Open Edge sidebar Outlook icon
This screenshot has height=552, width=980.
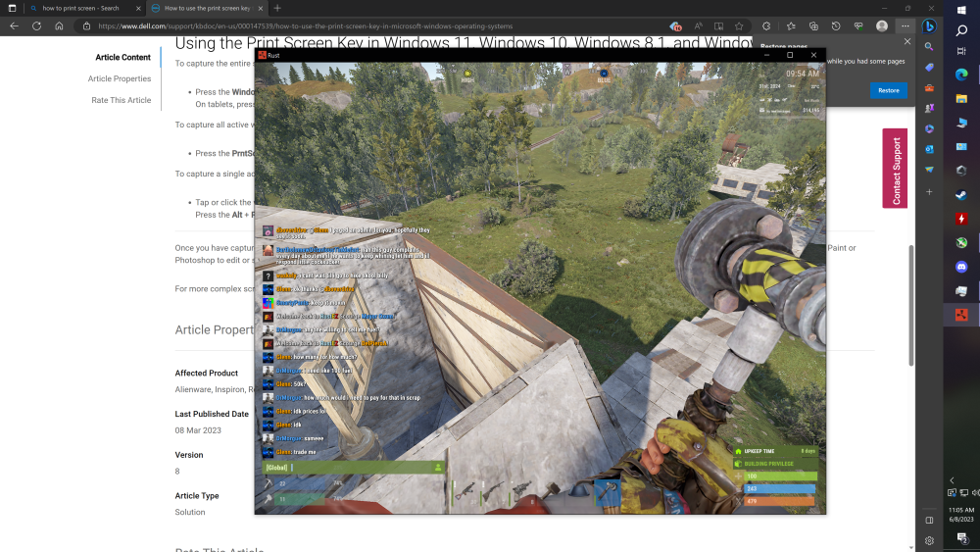click(x=929, y=149)
